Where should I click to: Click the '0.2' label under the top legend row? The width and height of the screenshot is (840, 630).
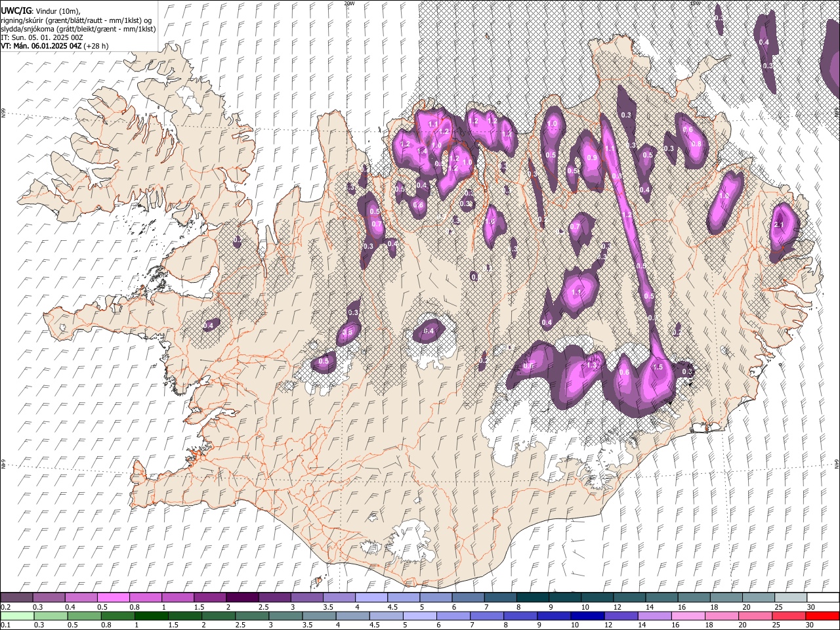(x=5, y=607)
